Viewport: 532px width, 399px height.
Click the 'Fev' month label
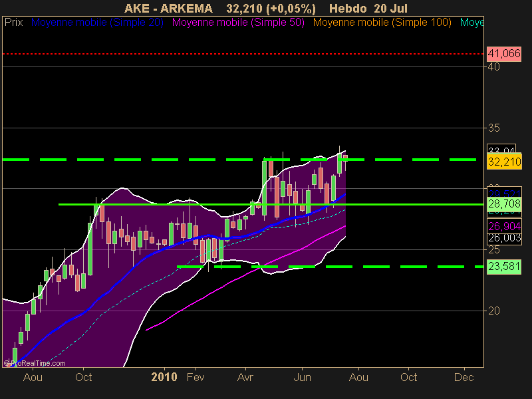coord(196,377)
